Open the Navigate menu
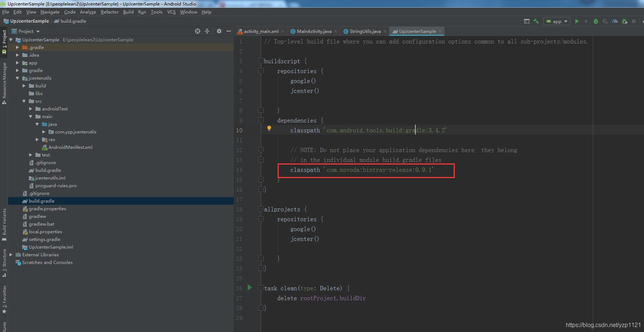644x332 pixels. [50, 12]
